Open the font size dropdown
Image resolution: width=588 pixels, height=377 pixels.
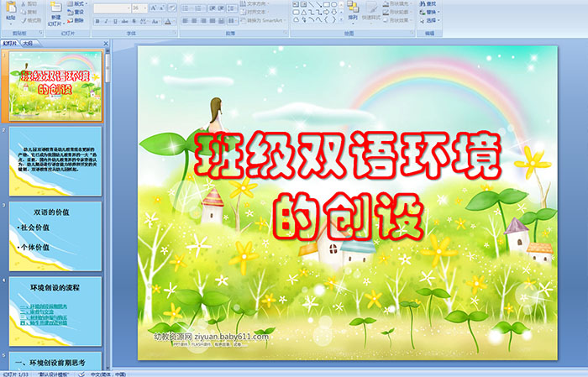139,8
